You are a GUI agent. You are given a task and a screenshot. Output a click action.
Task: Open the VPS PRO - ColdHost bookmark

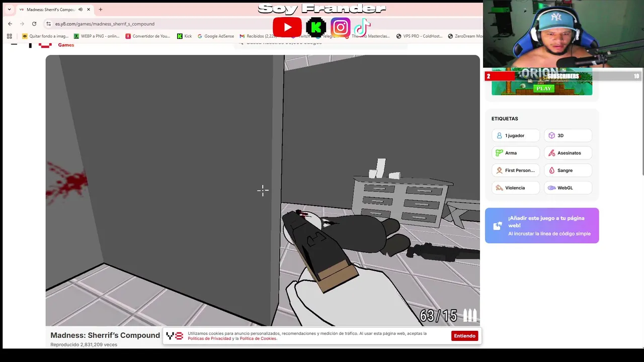[419, 36]
